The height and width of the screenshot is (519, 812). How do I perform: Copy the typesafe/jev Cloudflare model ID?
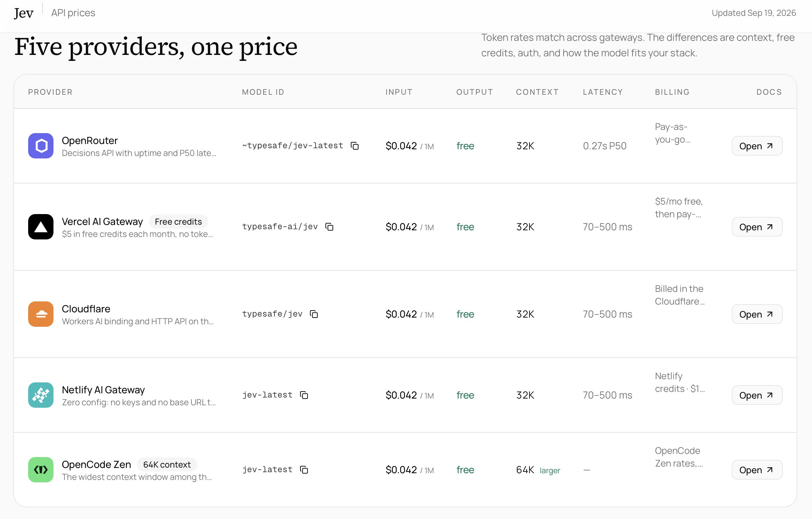(314, 314)
